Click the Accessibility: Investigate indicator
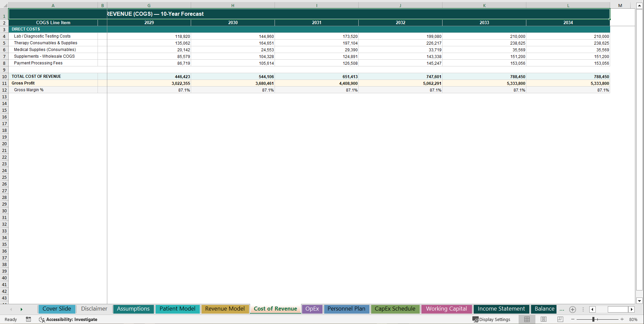This screenshot has height=324, width=644. tap(68, 319)
